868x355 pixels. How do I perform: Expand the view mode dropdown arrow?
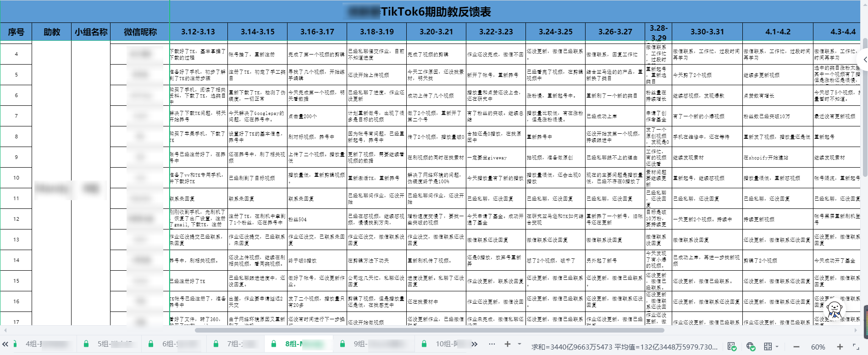coord(777,347)
